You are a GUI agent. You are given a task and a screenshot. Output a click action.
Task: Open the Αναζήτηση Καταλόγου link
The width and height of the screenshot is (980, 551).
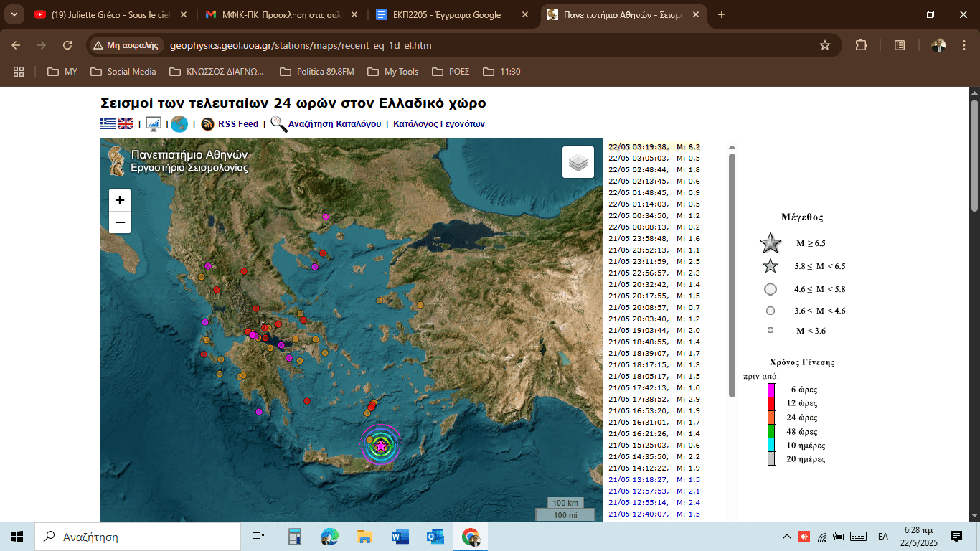[334, 124]
